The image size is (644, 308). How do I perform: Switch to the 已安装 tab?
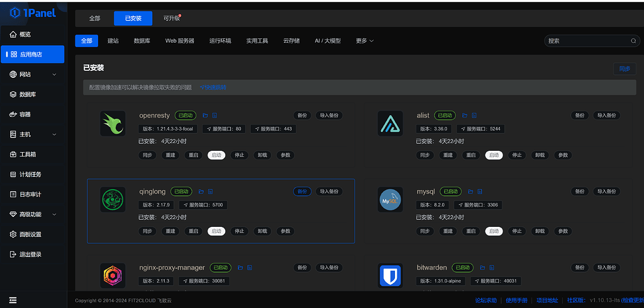point(133,18)
